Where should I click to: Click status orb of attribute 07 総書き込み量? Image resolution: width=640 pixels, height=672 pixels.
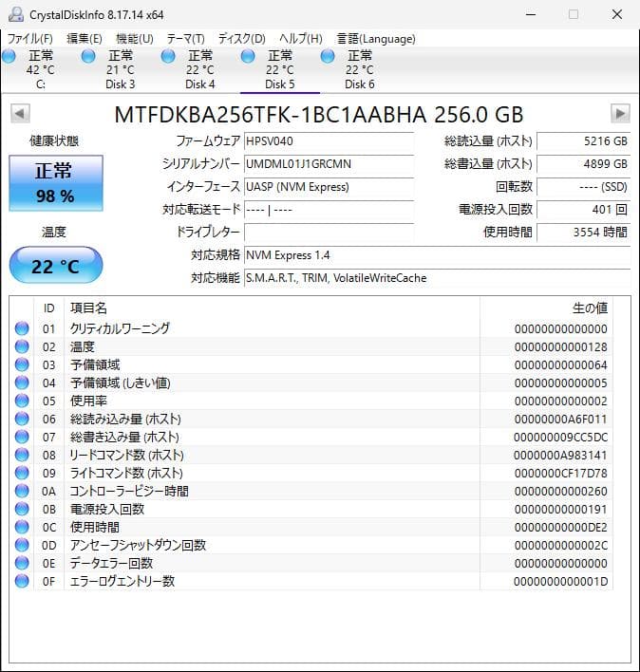click(22, 437)
